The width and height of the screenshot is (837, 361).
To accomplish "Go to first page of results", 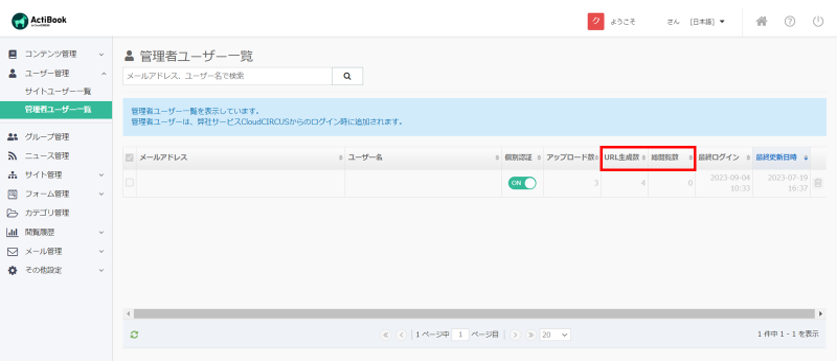I will [385, 335].
